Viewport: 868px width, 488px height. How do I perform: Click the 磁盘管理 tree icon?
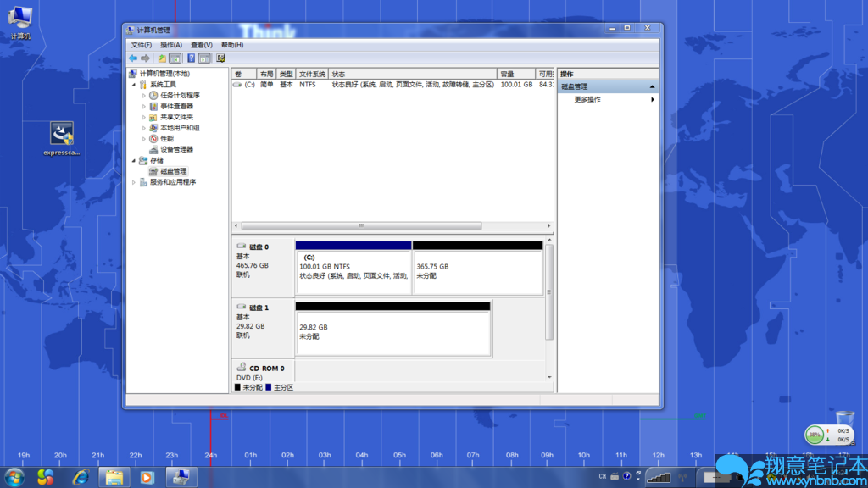(x=153, y=171)
